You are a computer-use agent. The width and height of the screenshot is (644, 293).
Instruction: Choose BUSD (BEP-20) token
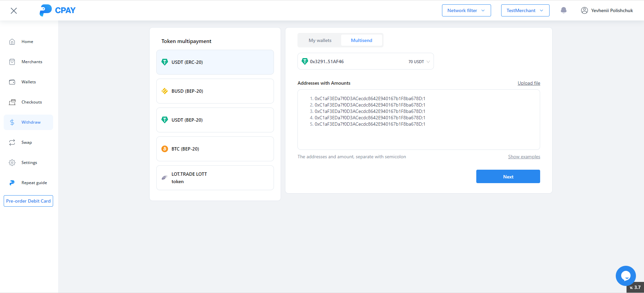[215, 91]
